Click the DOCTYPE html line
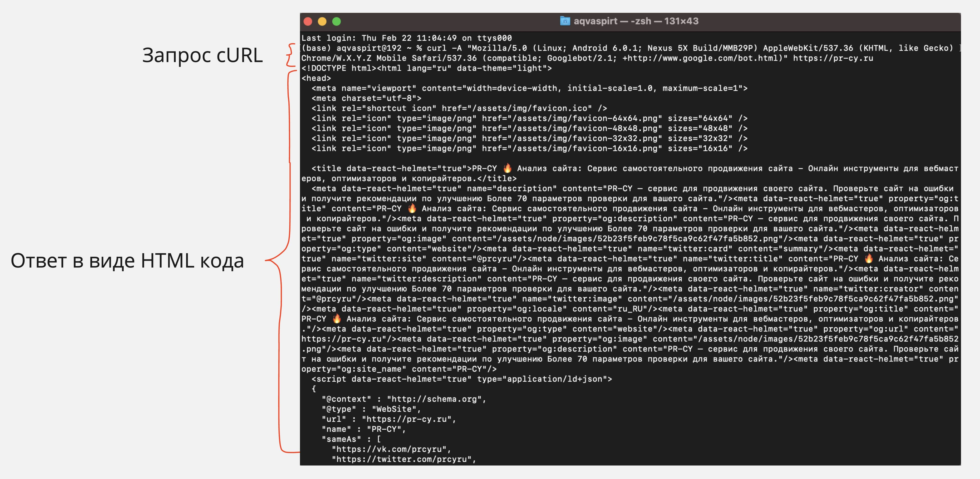Viewport: 980px width, 479px height. 426,68
